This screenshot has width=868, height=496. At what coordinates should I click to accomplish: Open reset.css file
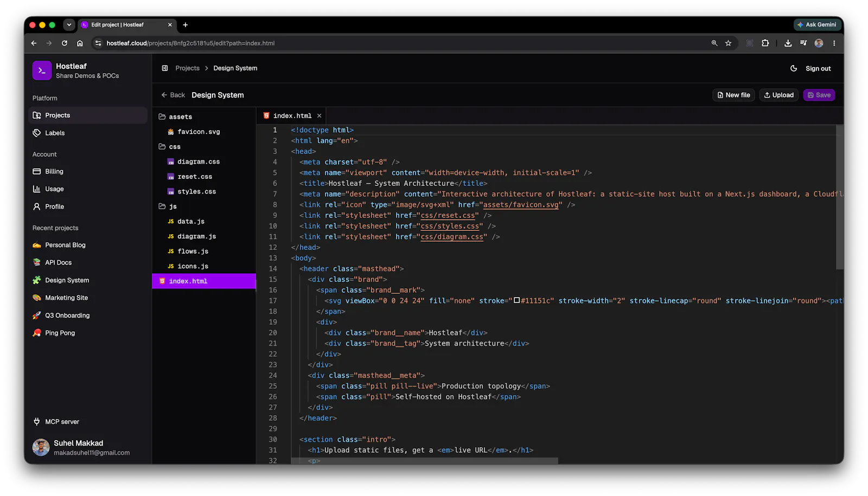(x=204, y=177)
